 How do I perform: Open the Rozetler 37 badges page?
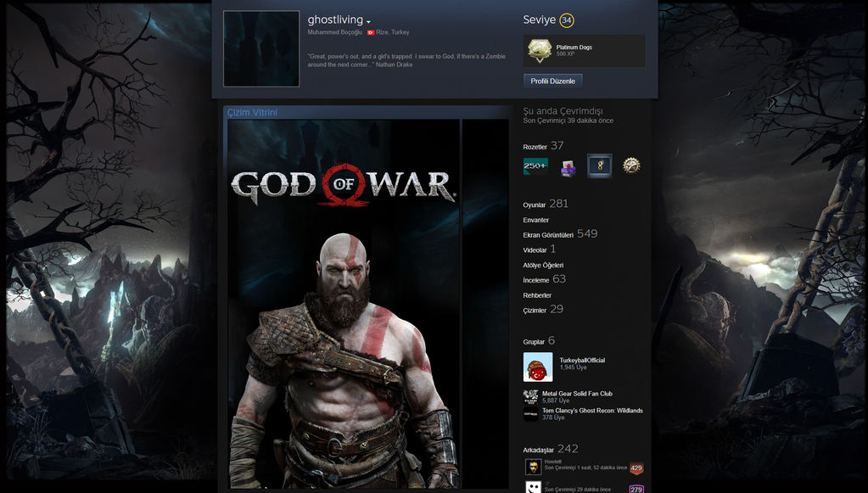point(543,146)
